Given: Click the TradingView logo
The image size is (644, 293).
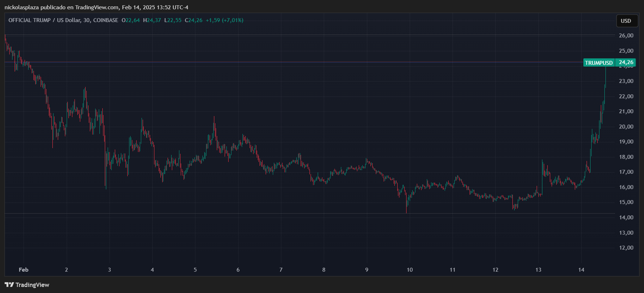Looking at the screenshot, I should pos(27,285).
